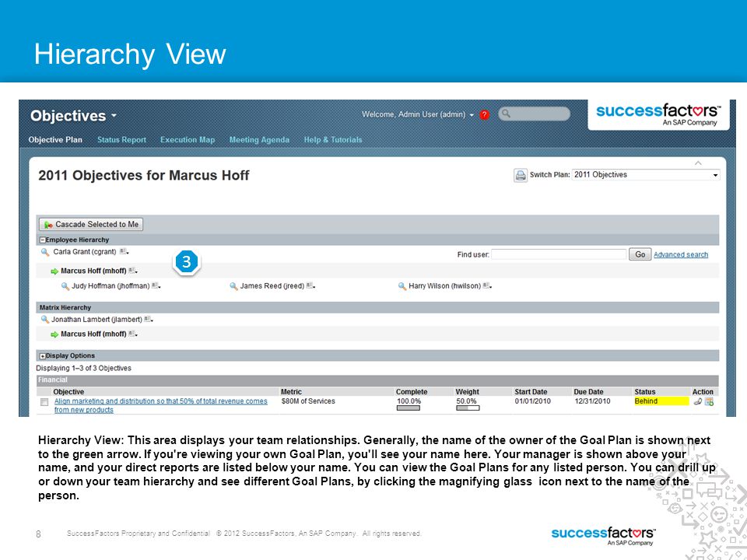Open the info card icon beside Harry Wilson
Image resolution: width=747 pixels, height=560 pixels.
click(x=487, y=285)
